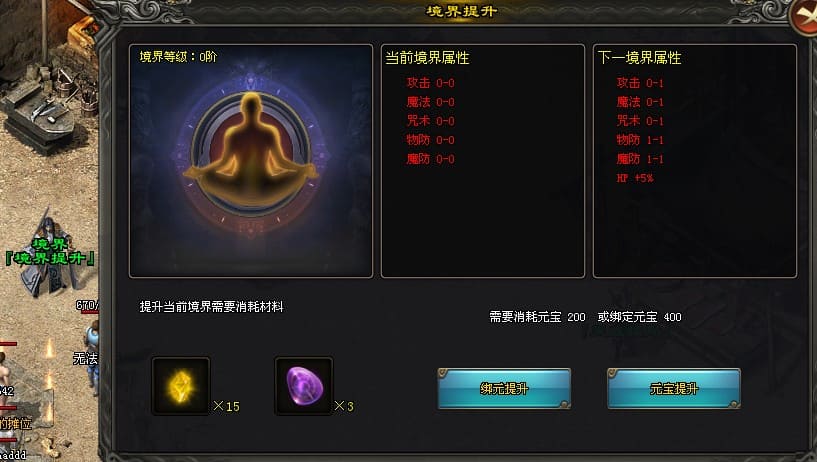
Task: Click the 或绑定元宝 400 cost text
Action: point(639,317)
